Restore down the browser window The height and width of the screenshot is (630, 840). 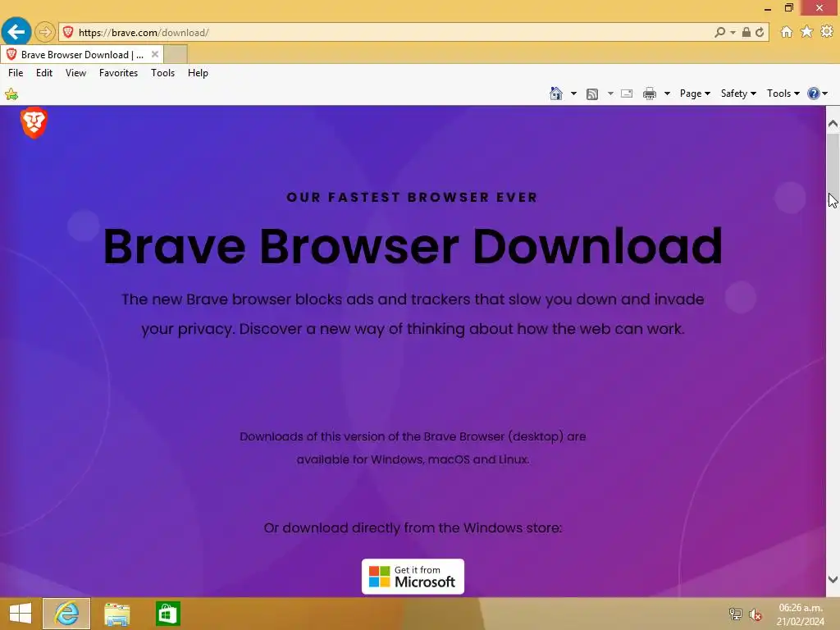click(788, 7)
